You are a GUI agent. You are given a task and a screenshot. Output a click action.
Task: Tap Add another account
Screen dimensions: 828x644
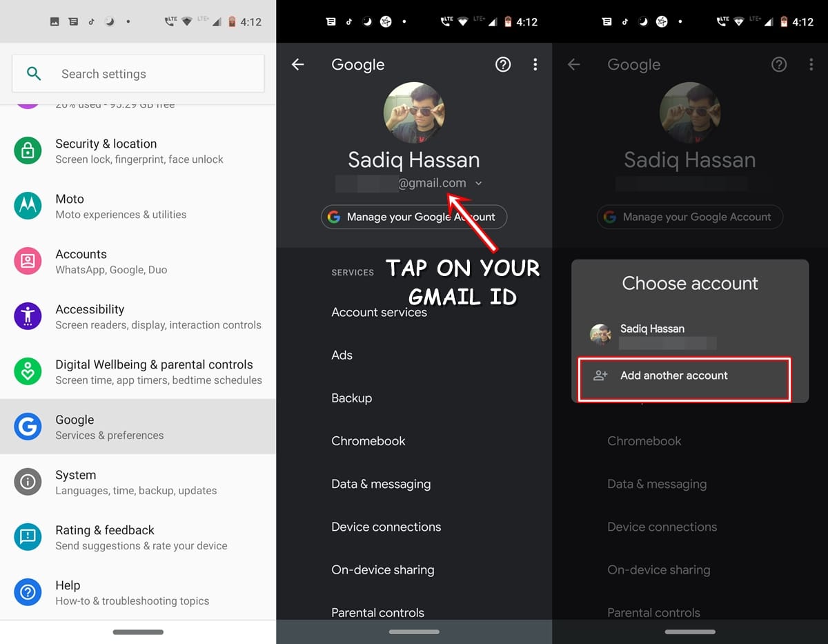point(684,379)
